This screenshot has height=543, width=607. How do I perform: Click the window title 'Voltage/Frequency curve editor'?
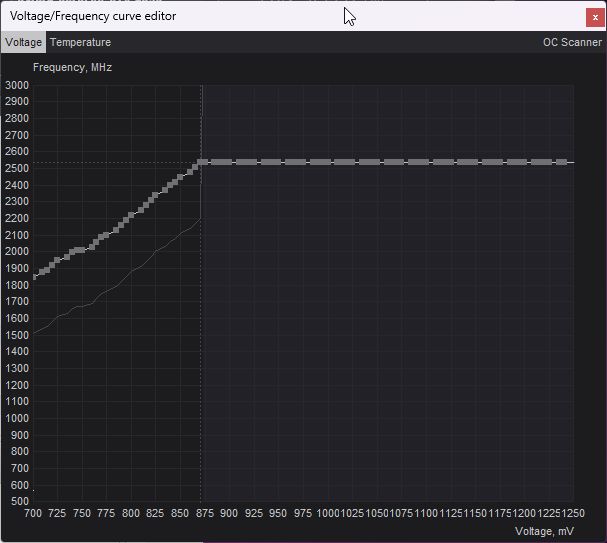(x=93, y=16)
